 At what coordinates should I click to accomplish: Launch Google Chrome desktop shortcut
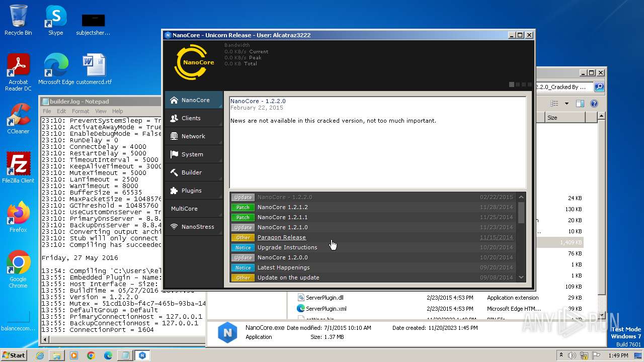point(18,269)
